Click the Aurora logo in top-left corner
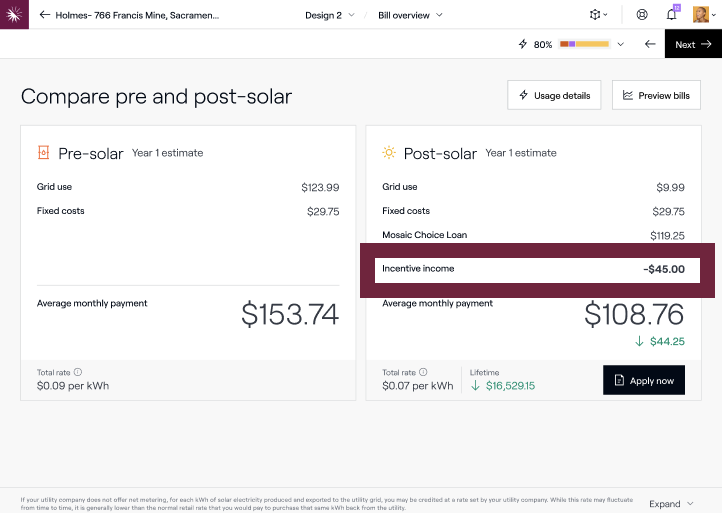 (x=15, y=15)
